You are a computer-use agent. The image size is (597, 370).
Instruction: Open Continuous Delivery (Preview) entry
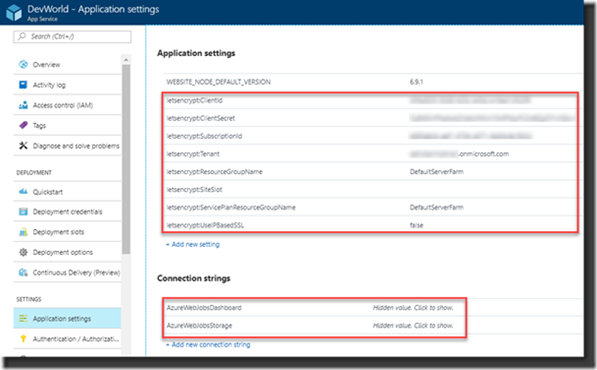[67, 273]
